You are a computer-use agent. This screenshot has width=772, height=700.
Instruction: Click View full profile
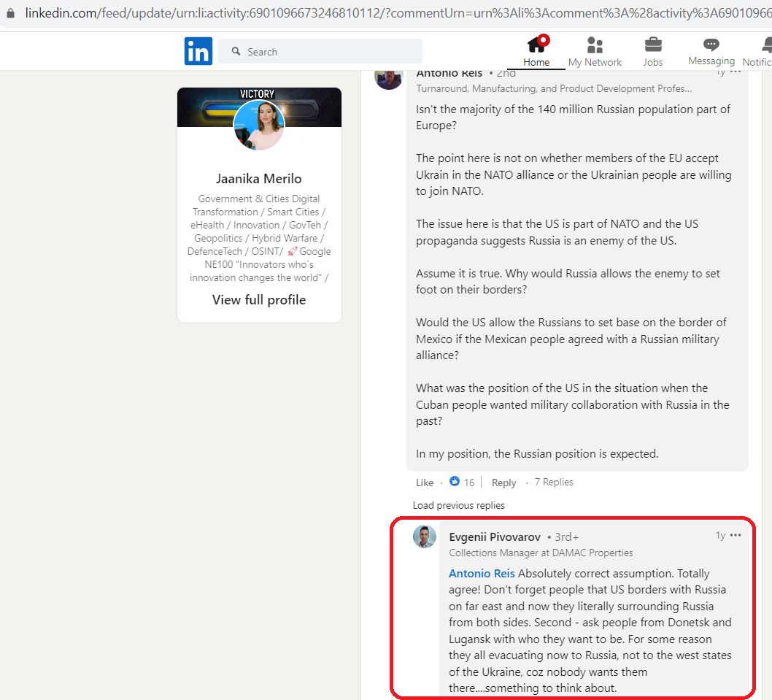259,300
